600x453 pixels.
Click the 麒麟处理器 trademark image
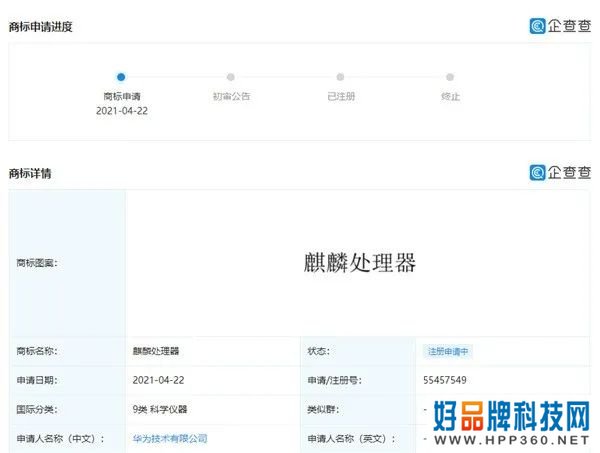359,262
